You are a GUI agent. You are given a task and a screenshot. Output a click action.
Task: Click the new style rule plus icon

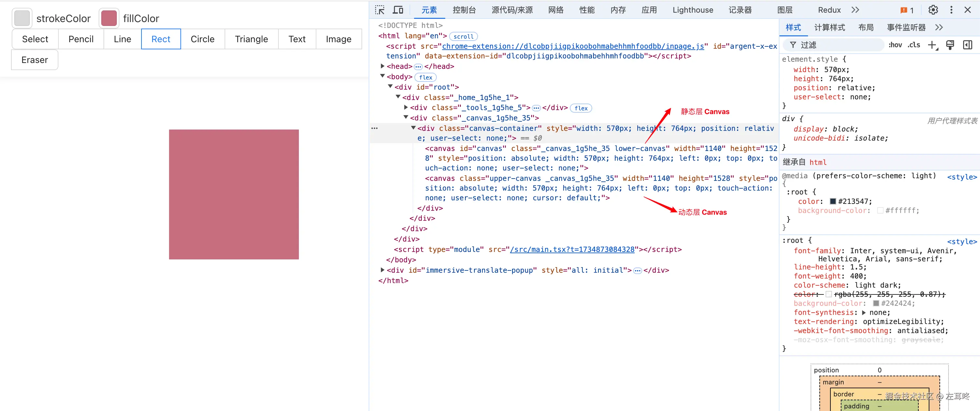point(932,45)
